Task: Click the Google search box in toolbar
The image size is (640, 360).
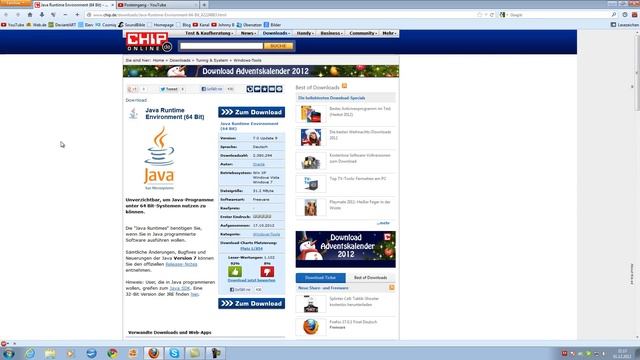Action: [x=558, y=15]
